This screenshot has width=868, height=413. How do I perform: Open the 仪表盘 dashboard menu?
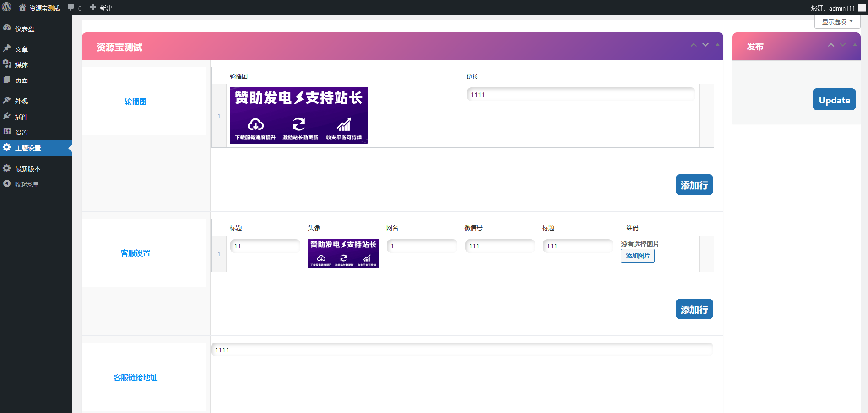point(24,29)
